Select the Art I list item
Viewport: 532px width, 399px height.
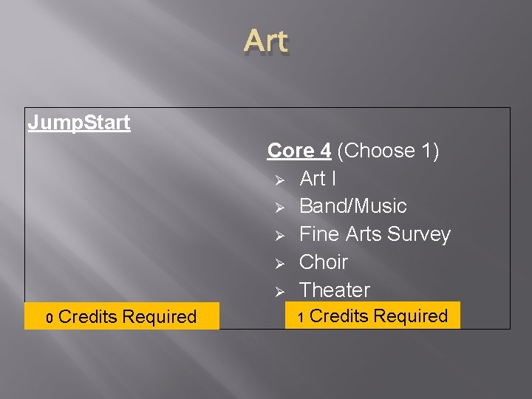(x=318, y=178)
